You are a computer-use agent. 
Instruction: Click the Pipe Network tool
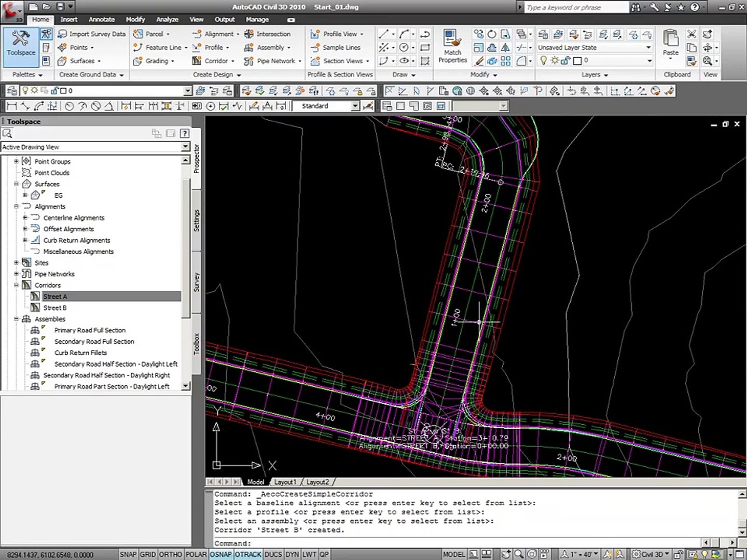click(275, 61)
